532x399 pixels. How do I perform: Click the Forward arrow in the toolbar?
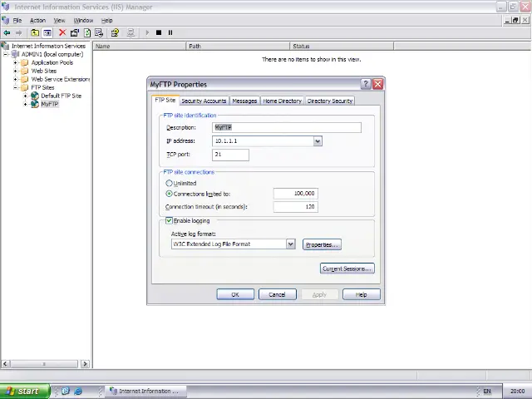point(18,32)
